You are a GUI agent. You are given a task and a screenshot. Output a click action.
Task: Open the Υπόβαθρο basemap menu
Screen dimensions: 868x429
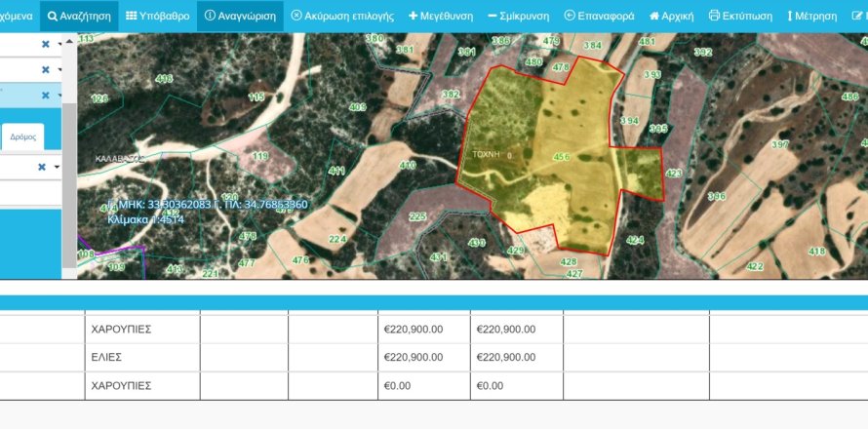(158, 16)
